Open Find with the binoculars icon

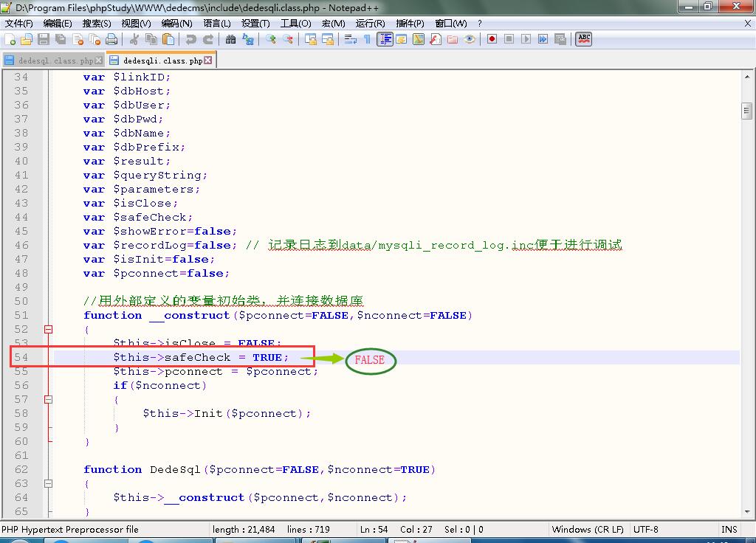230,39
